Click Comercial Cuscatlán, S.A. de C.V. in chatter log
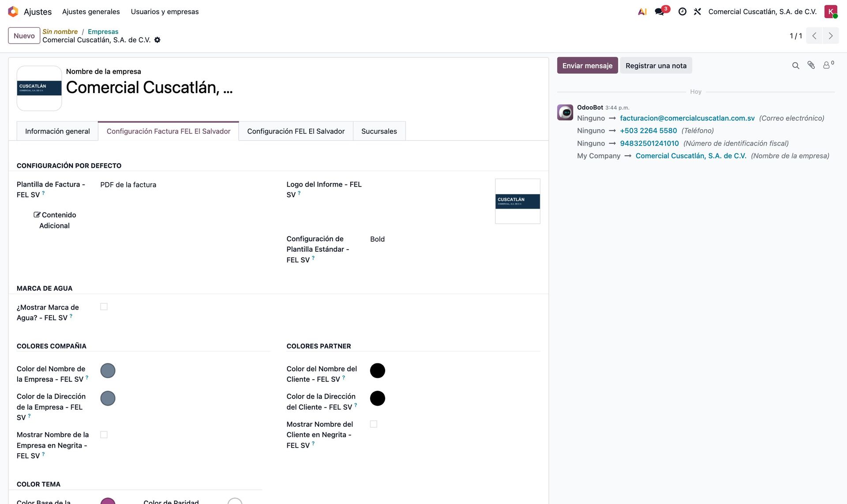Screen dimensions: 847x504 point(691,156)
